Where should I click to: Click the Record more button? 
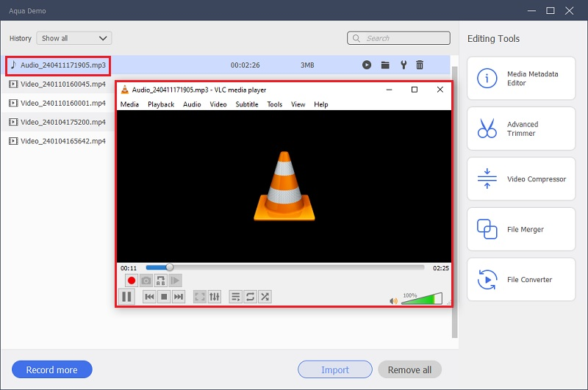pyautogui.click(x=51, y=369)
